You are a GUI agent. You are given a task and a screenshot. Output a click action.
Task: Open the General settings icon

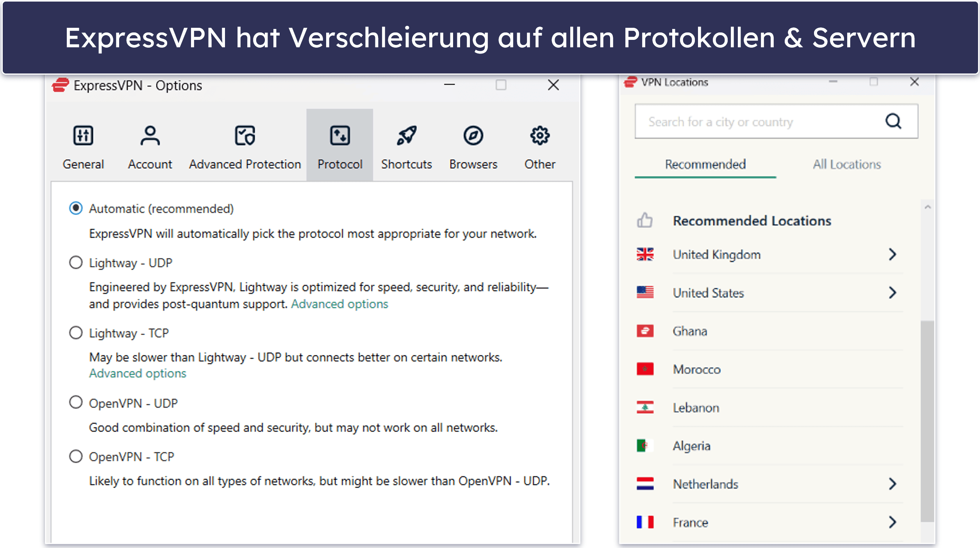point(83,136)
